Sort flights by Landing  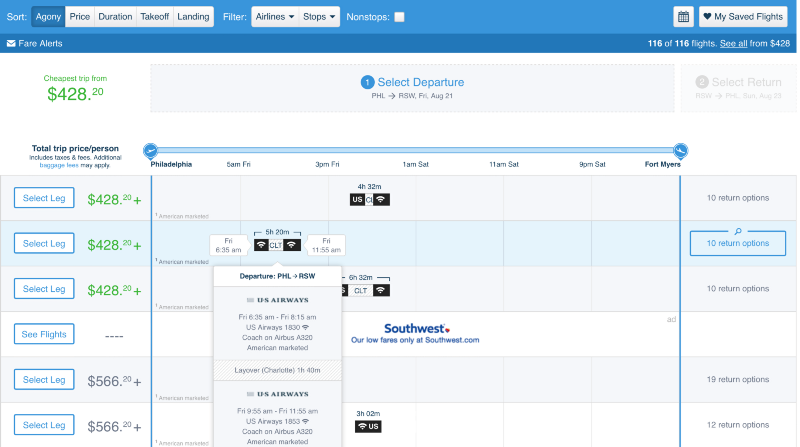tap(193, 17)
